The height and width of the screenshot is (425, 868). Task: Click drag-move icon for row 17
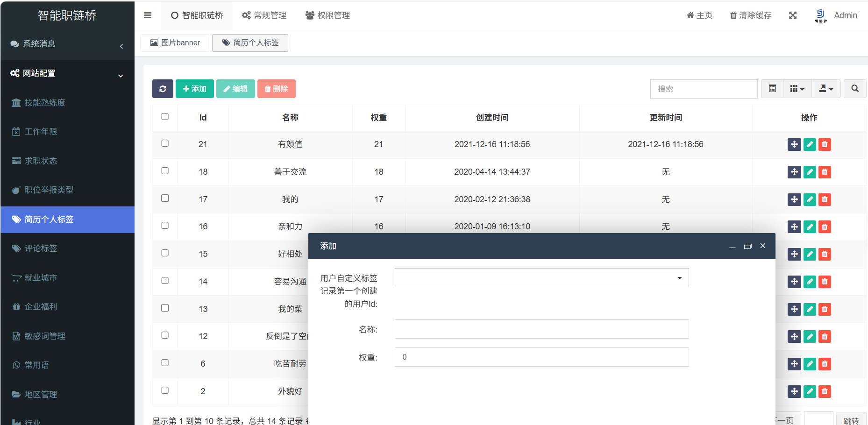(794, 199)
